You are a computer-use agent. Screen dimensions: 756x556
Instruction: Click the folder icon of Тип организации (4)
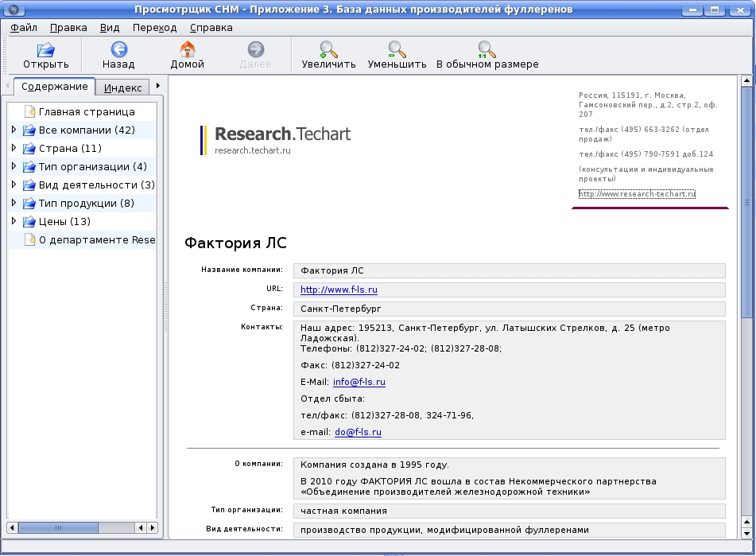29,166
